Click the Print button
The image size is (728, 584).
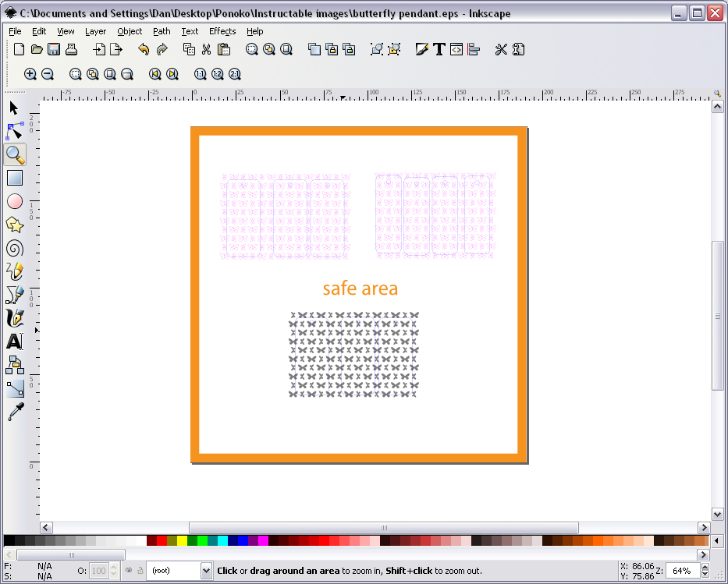(70, 49)
